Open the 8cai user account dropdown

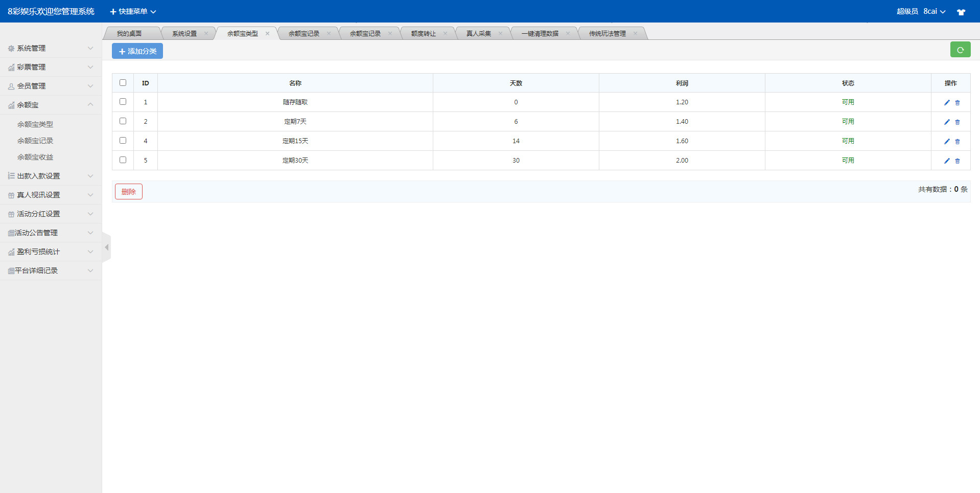934,11
